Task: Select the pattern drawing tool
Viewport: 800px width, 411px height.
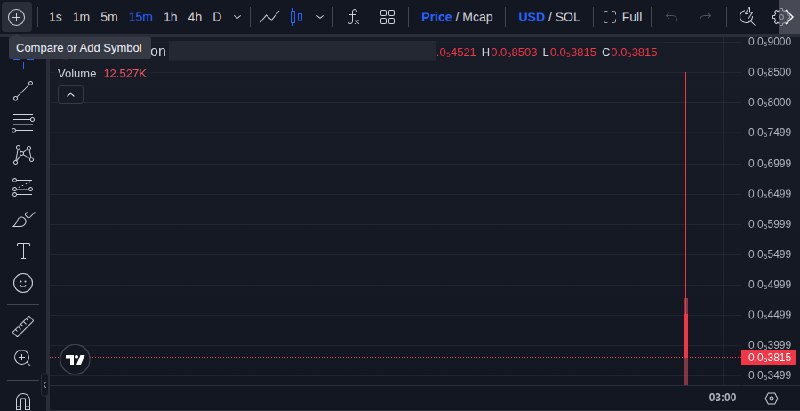Action: pyautogui.click(x=23, y=155)
